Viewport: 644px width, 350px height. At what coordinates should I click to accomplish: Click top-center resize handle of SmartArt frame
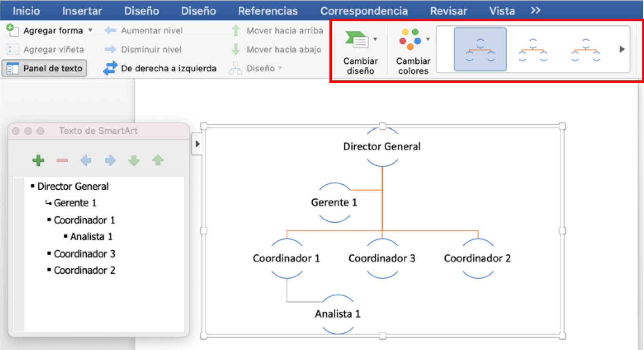pos(382,126)
